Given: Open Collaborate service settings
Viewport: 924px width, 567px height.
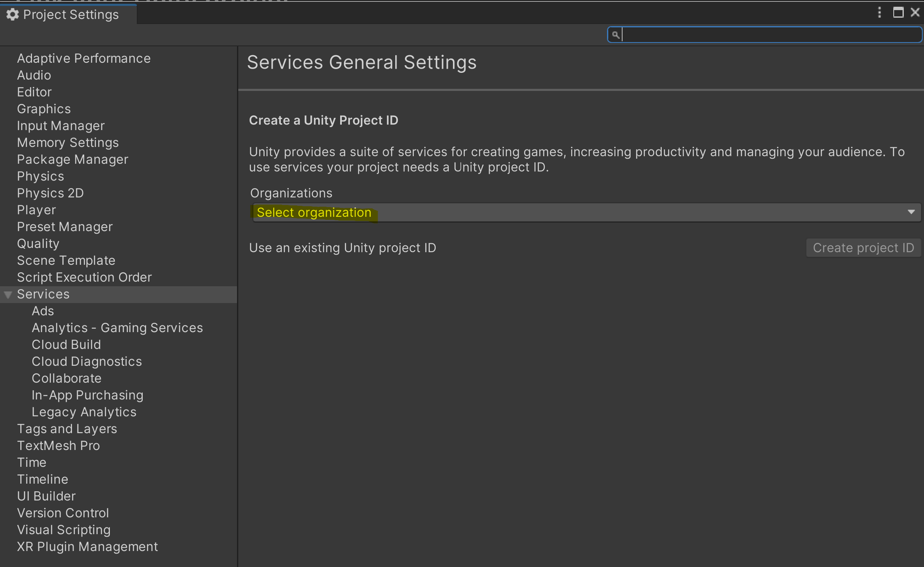Looking at the screenshot, I should point(67,378).
